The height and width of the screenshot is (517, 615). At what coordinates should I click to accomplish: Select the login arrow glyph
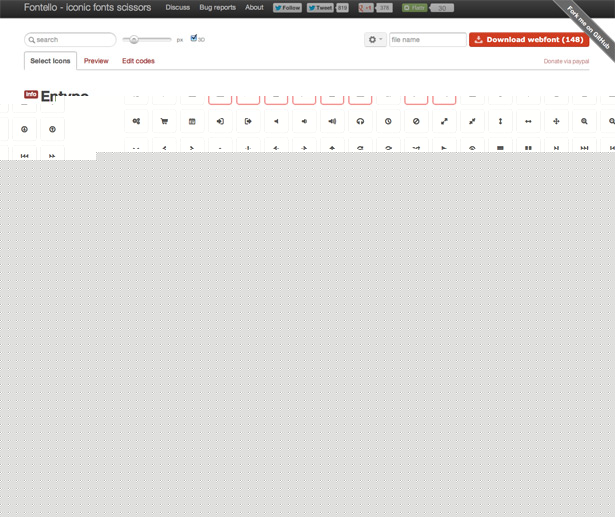pos(220,121)
